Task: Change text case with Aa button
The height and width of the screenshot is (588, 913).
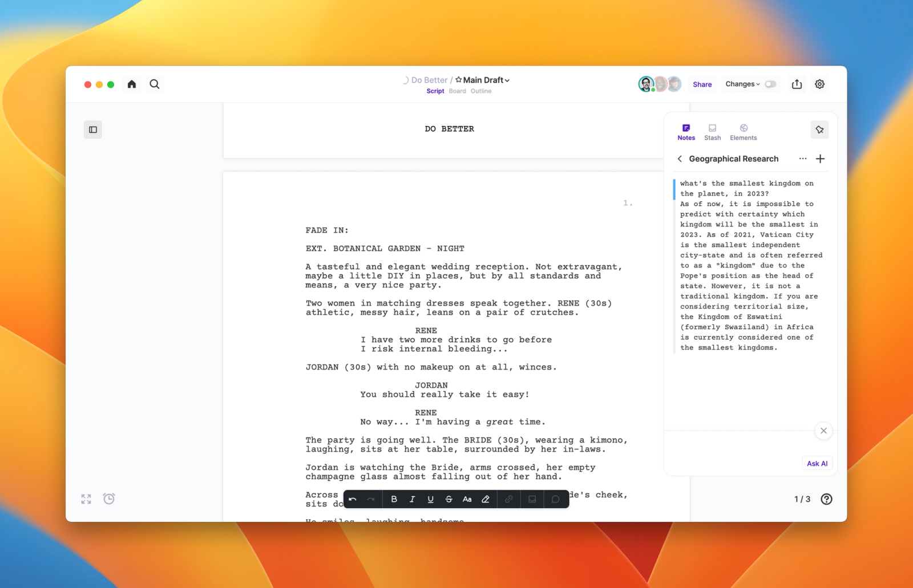Action: (467, 499)
